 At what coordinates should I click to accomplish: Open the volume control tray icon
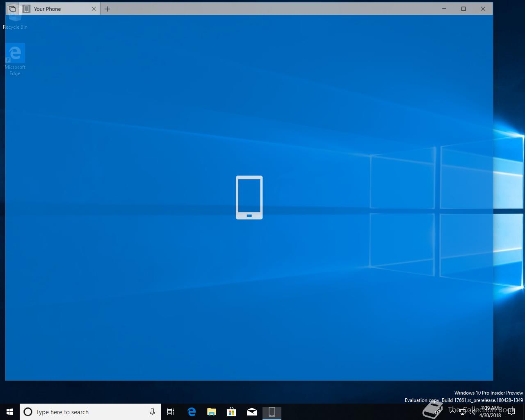click(x=472, y=412)
